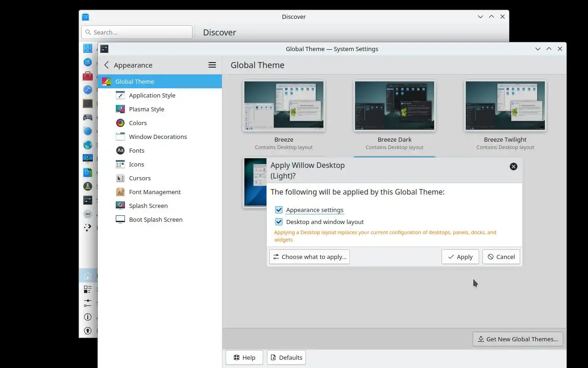
Task: Uncheck Desktop and window layout checkbox
Action: coord(279,222)
